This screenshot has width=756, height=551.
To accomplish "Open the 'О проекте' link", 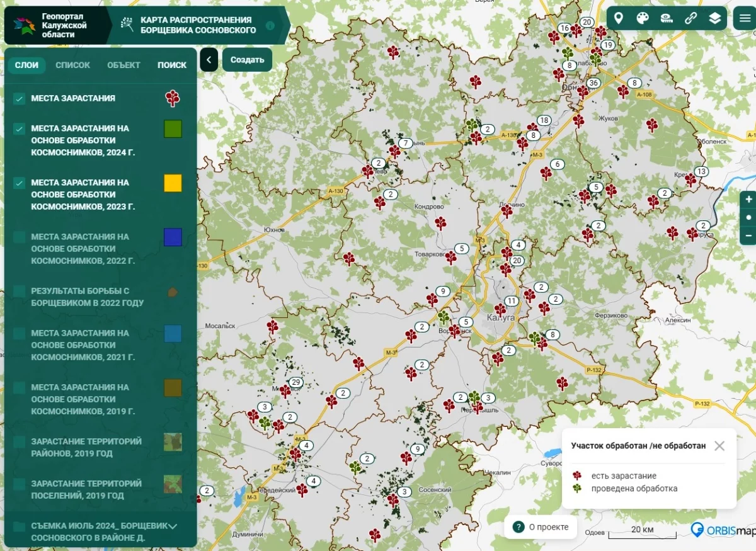I will 541,527.
